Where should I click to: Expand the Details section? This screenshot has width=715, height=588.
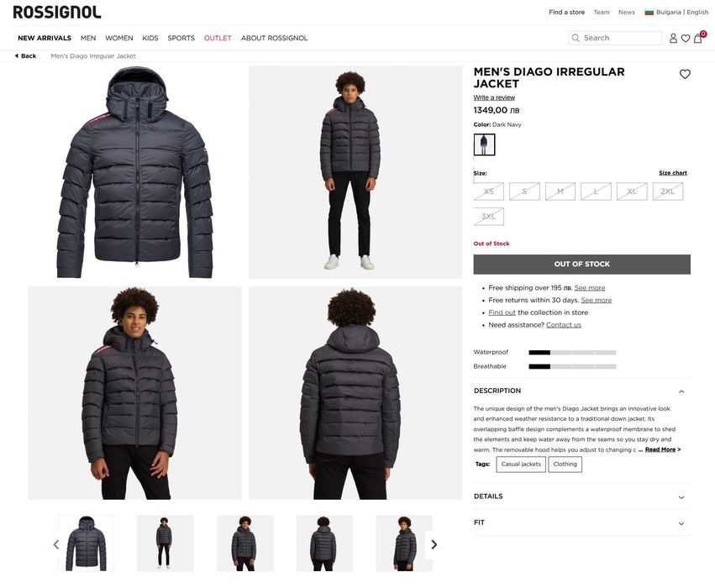pyautogui.click(x=582, y=496)
